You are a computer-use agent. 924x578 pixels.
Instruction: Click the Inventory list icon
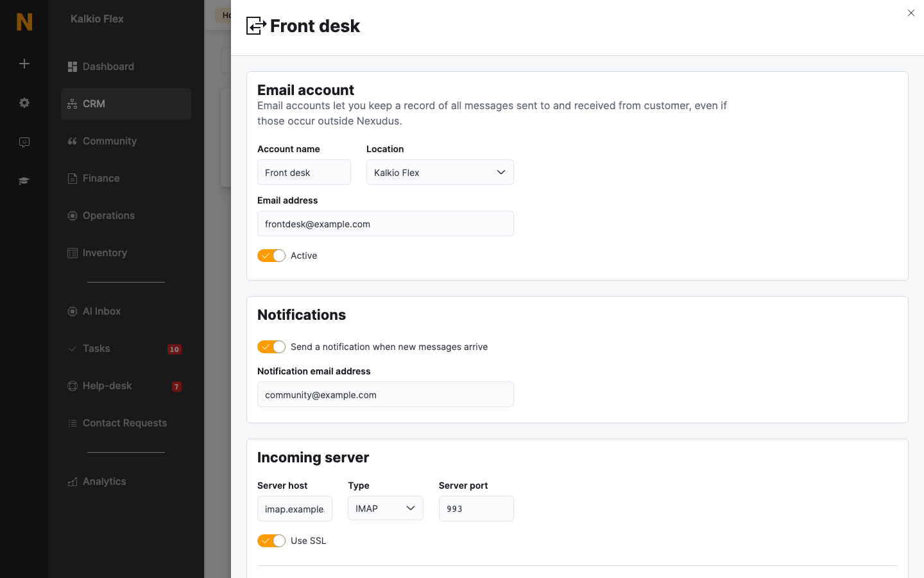73,253
